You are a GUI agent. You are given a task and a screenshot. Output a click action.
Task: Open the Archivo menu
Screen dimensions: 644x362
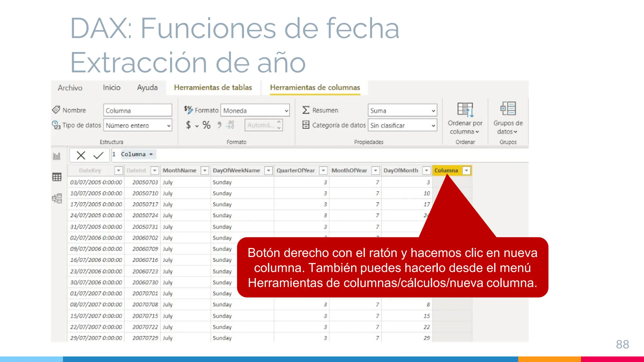[x=70, y=88]
